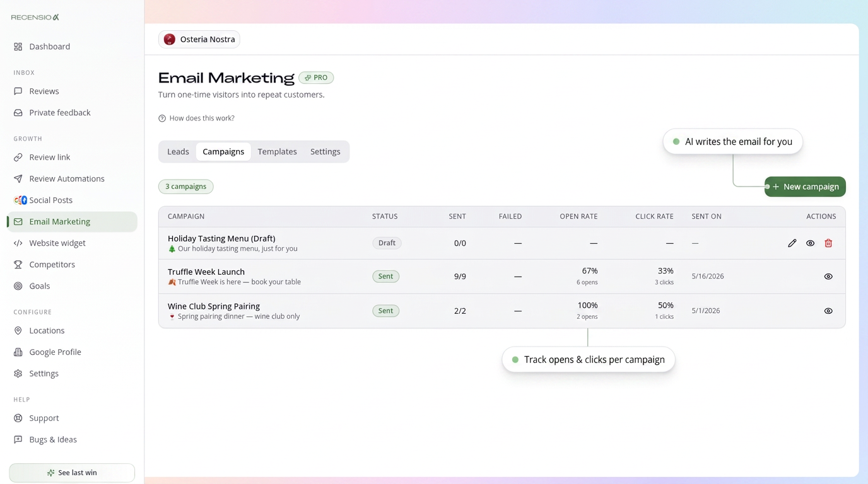The height and width of the screenshot is (484, 868).
Task: View Wine Club Spring Pairing eye icon
Action: 828,311
